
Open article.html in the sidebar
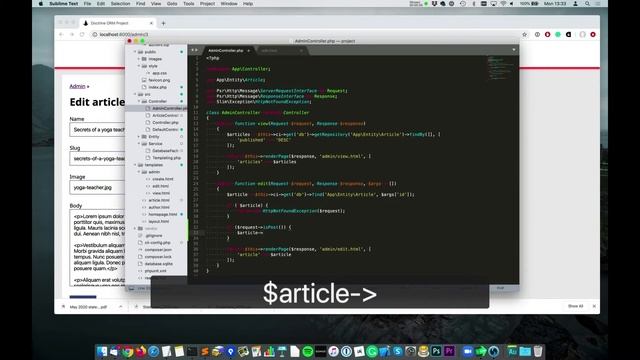[x=159, y=200]
